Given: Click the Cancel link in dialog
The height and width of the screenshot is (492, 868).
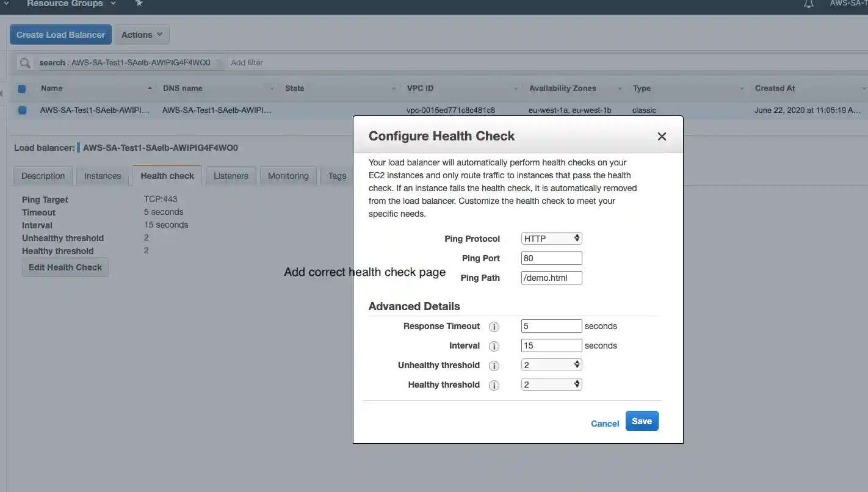Looking at the screenshot, I should tap(605, 424).
